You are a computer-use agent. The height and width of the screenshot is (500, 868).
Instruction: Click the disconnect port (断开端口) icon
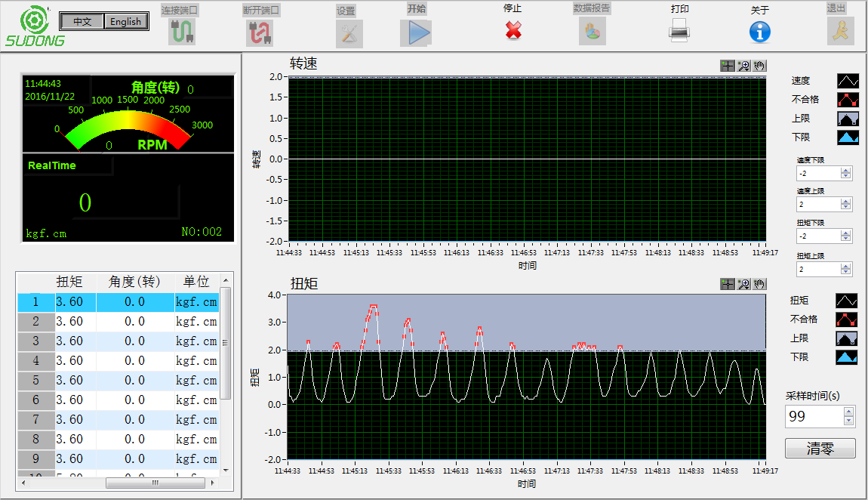tap(260, 32)
